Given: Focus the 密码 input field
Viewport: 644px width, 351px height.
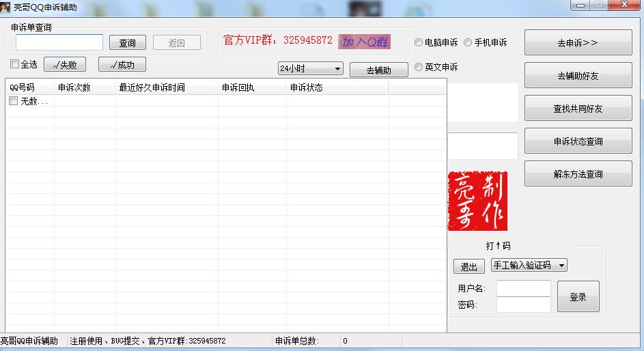Looking at the screenshot, I should [524, 304].
